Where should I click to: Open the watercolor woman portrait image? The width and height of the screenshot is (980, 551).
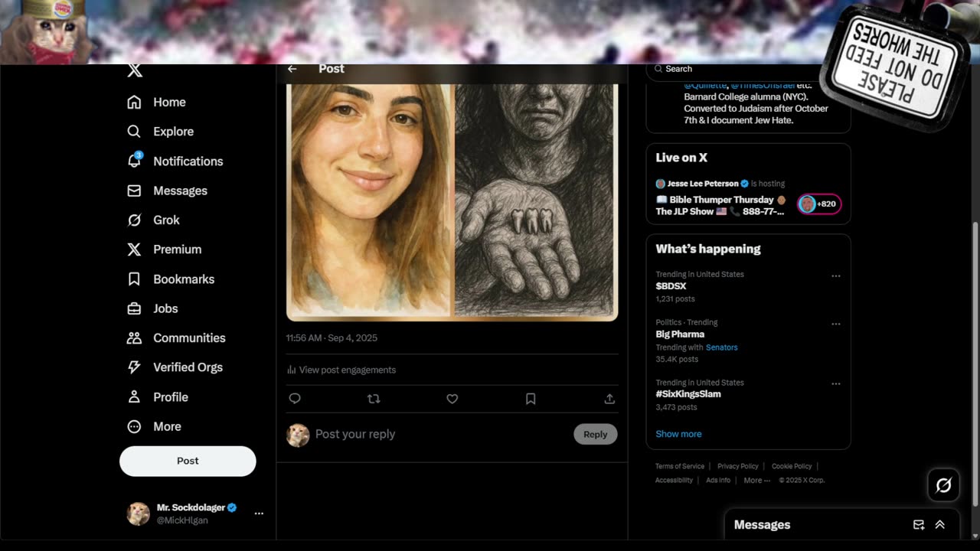pyautogui.click(x=369, y=200)
